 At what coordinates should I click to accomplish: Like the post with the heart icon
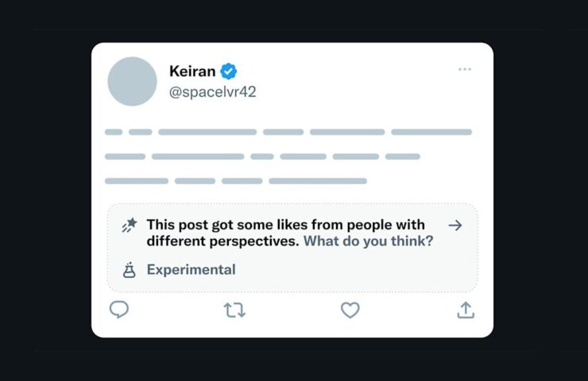click(350, 310)
